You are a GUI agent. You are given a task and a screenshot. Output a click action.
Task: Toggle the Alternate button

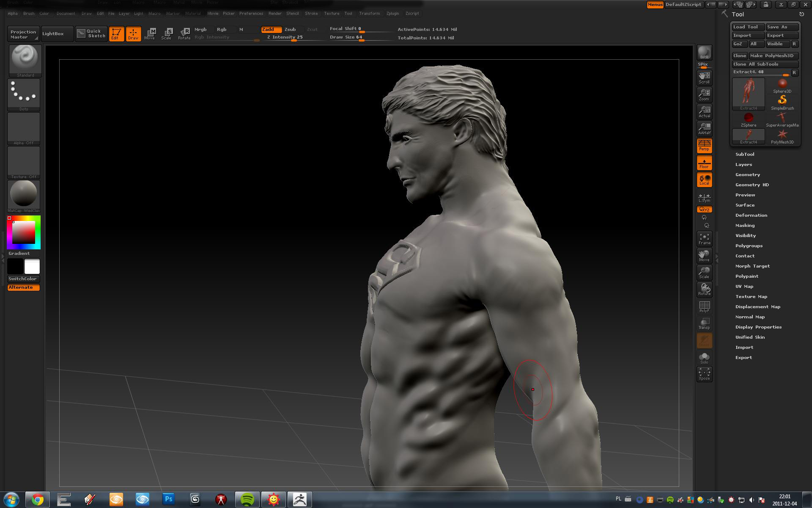(x=24, y=287)
